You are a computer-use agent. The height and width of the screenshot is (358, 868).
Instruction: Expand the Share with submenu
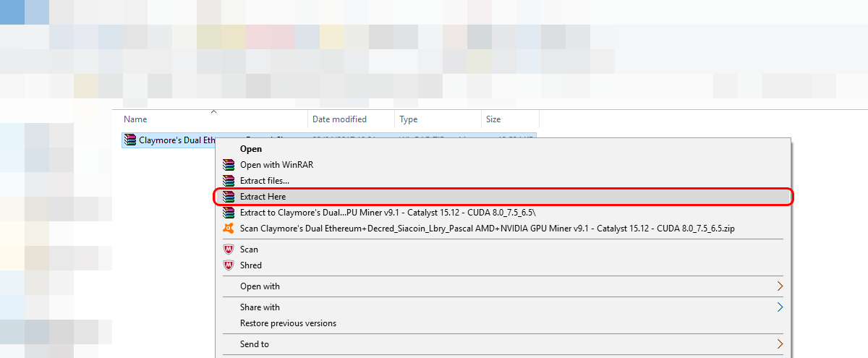click(503, 307)
